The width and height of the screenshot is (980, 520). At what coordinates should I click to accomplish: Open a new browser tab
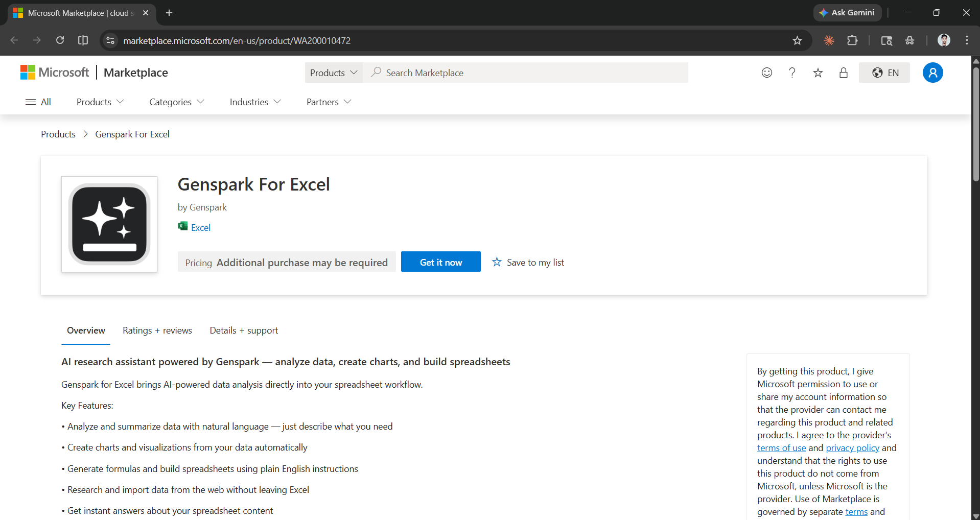coord(169,13)
